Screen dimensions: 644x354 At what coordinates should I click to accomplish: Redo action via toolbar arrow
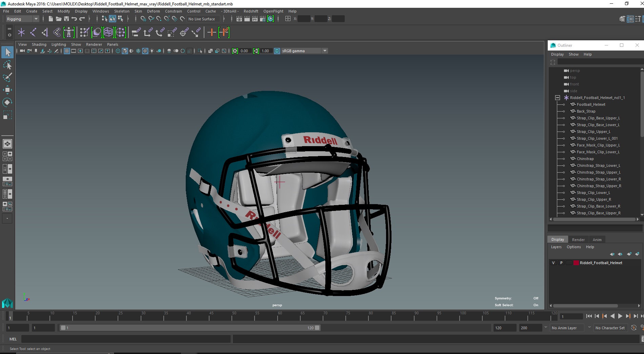coord(82,19)
